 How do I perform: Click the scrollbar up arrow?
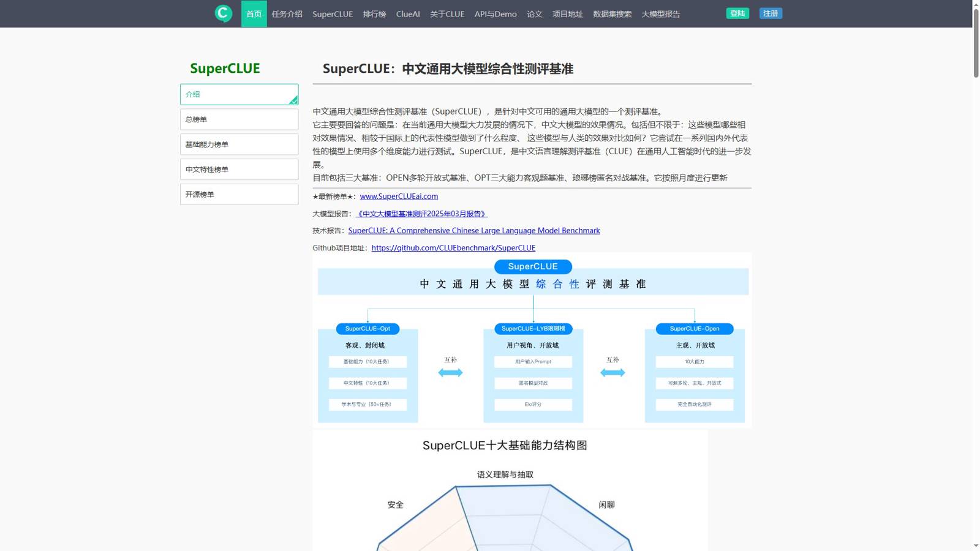[976, 4]
